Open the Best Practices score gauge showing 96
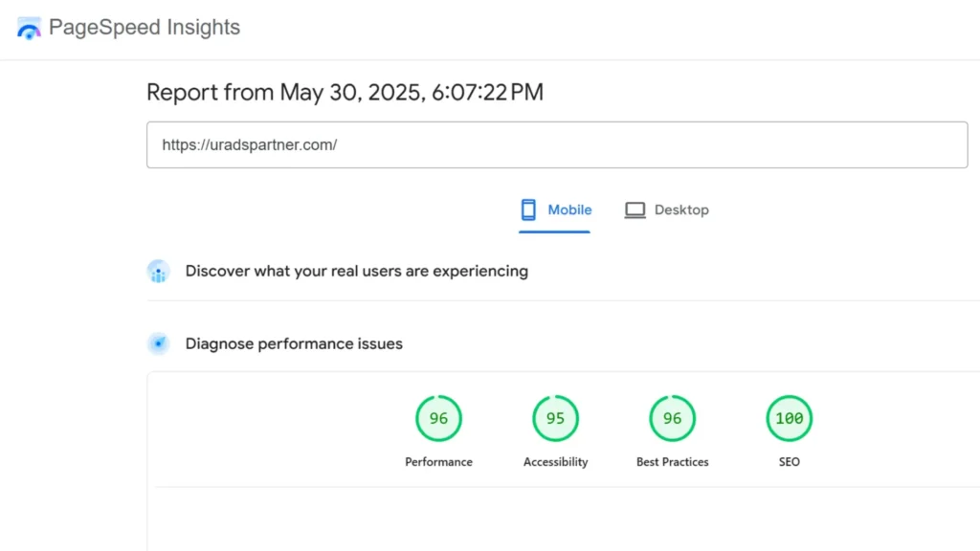 tap(673, 418)
